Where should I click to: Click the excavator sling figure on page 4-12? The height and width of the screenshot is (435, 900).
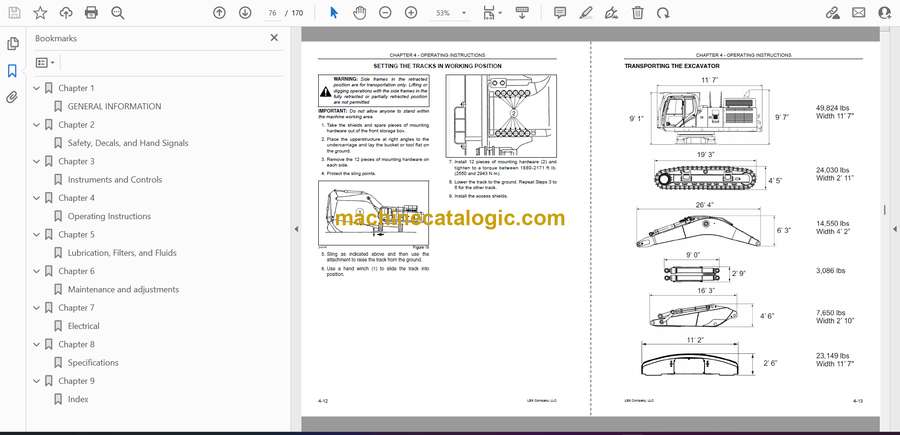[x=373, y=212]
